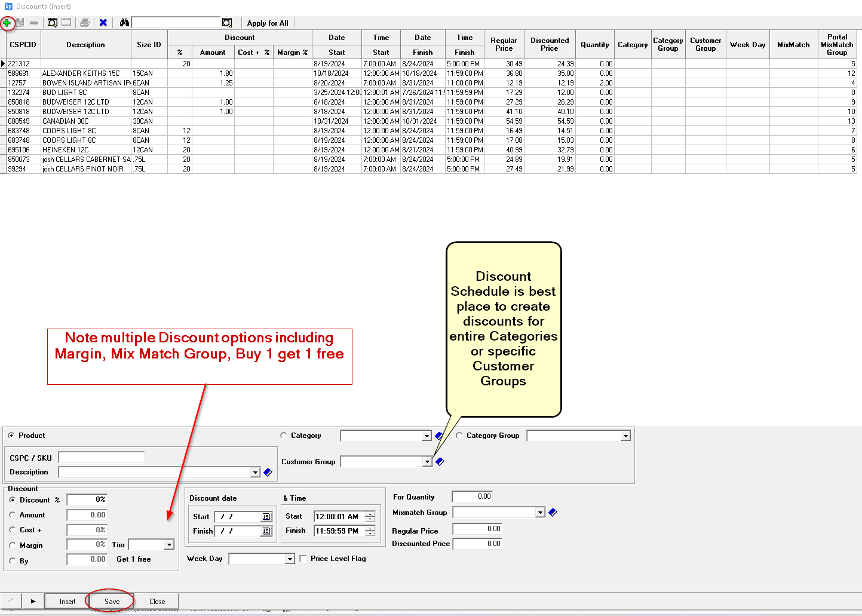
Task: Click the Start time 12:00:01 AM field
Action: pos(340,517)
